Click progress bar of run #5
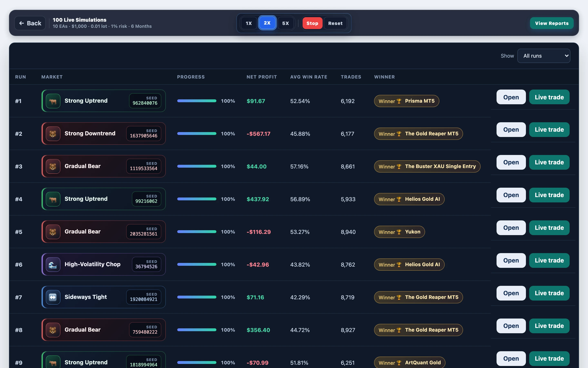The height and width of the screenshot is (368, 588). pyautogui.click(x=197, y=232)
